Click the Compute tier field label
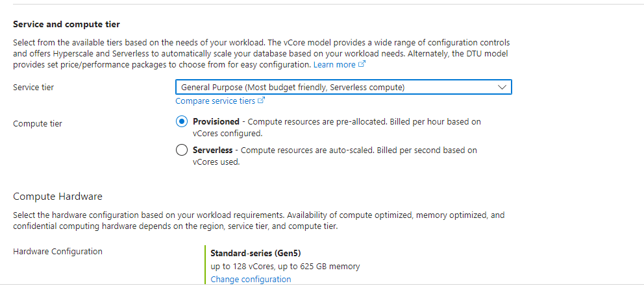Viewport: 644px width, 288px height. (38, 123)
